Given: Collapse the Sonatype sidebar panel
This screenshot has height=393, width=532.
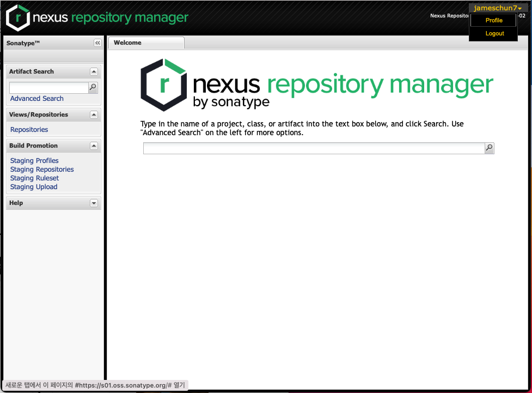Looking at the screenshot, I should [97, 43].
